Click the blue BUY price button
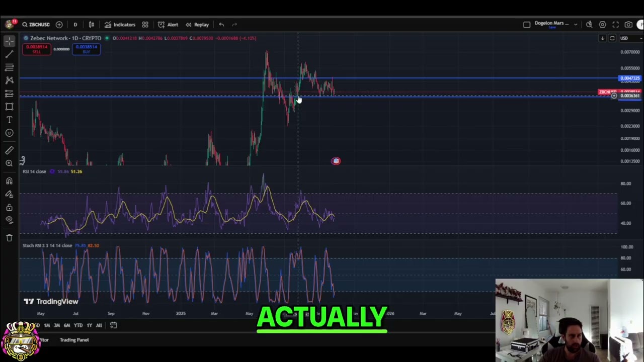 tap(86, 49)
